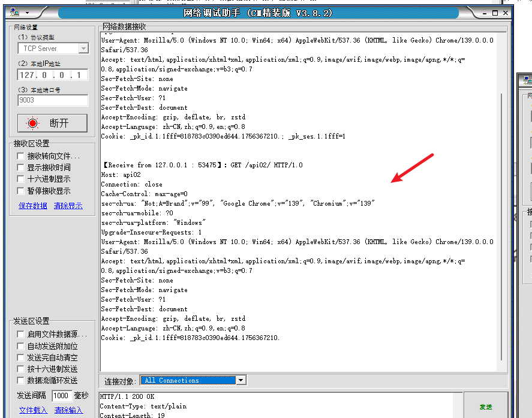Screen dimensions: 532x418
Task: Enable 启用文件数据源 checkbox
Action: tap(21, 334)
